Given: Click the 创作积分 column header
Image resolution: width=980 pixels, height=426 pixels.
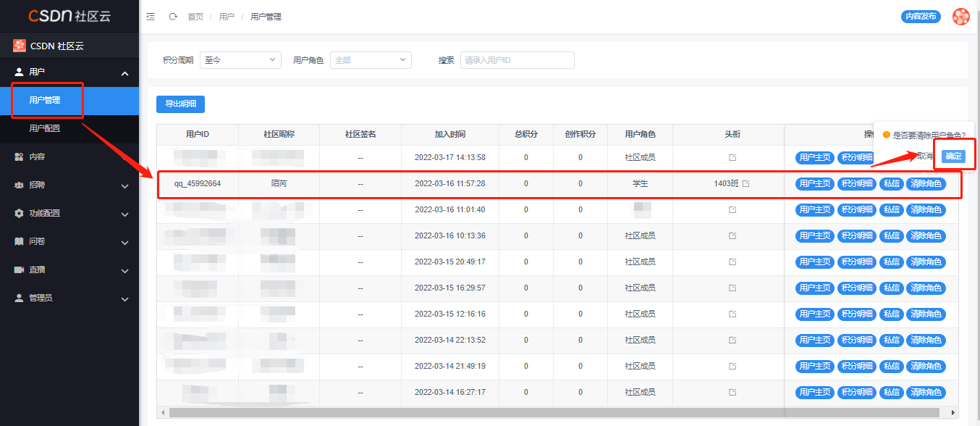Looking at the screenshot, I should [580, 134].
